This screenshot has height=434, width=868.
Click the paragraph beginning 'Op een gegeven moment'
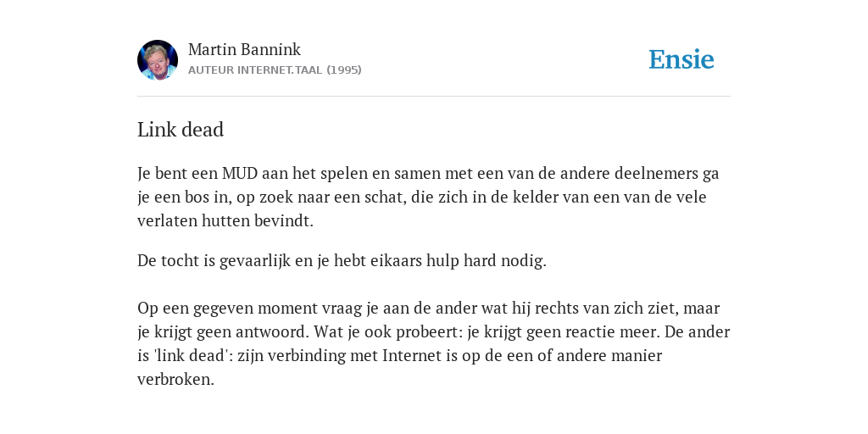433,343
